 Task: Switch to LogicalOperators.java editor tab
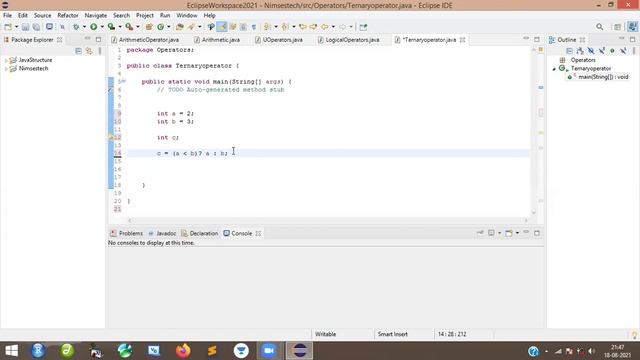point(349,40)
